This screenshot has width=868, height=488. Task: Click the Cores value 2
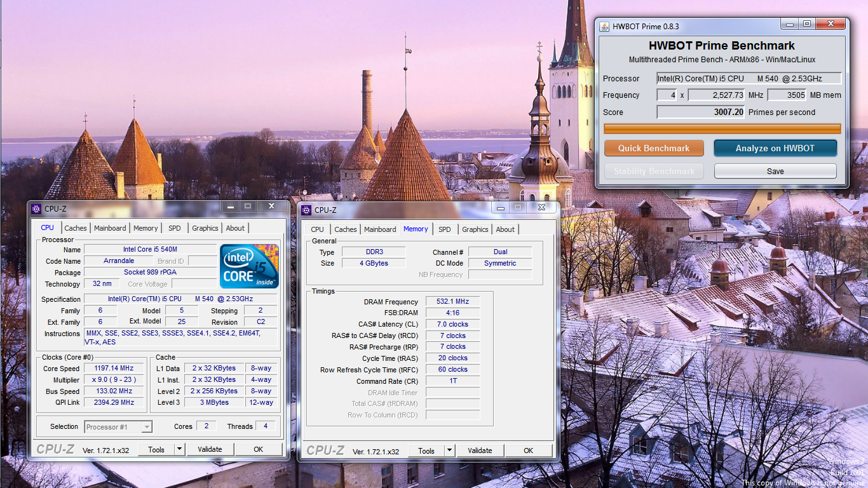(x=206, y=426)
